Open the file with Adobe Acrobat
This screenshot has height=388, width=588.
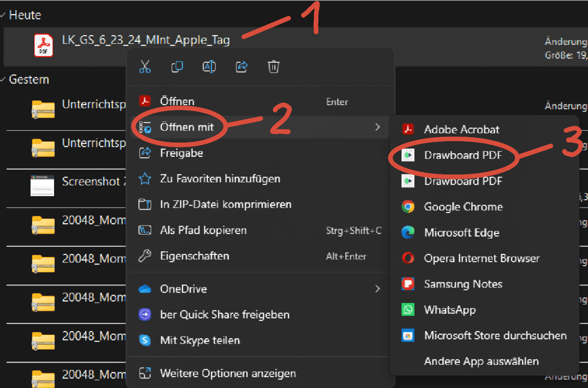(485, 130)
